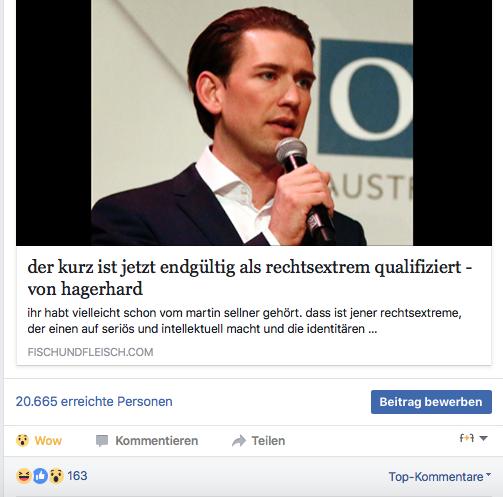Open 20.665 erreichte Personen statistics
Image resolution: width=503 pixels, height=497 pixels.
pos(94,402)
